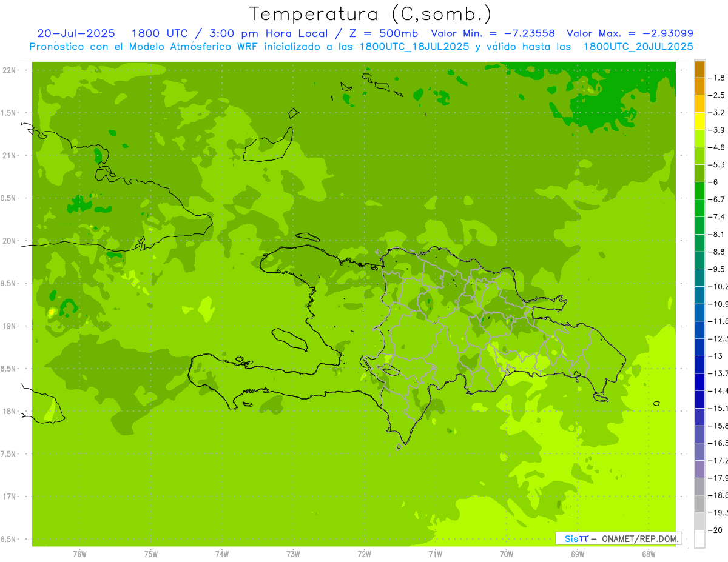The width and height of the screenshot is (728, 562).
Task: Select the 68W longitude axis label
Action: coord(648,554)
